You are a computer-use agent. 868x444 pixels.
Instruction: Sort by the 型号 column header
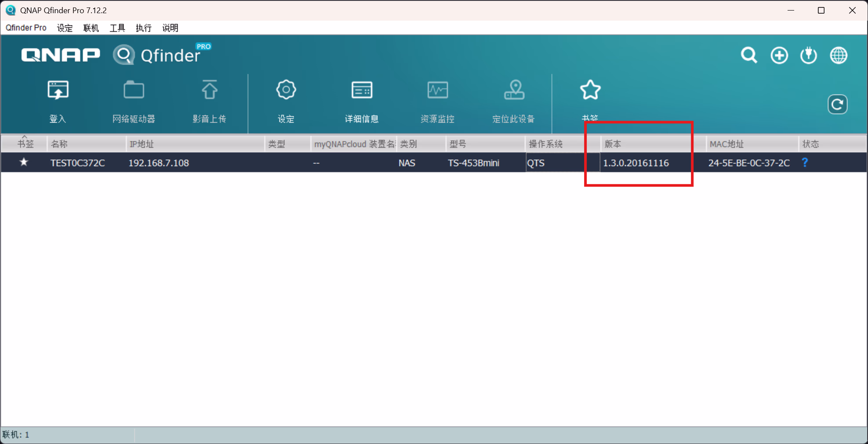pos(485,144)
